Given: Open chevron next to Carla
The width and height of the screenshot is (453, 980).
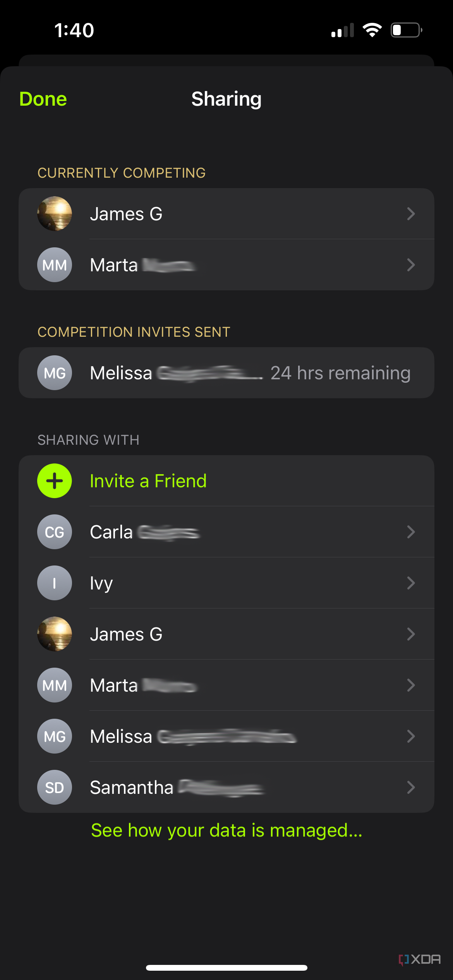Looking at the screenshot, I should (x=411, y=532).
